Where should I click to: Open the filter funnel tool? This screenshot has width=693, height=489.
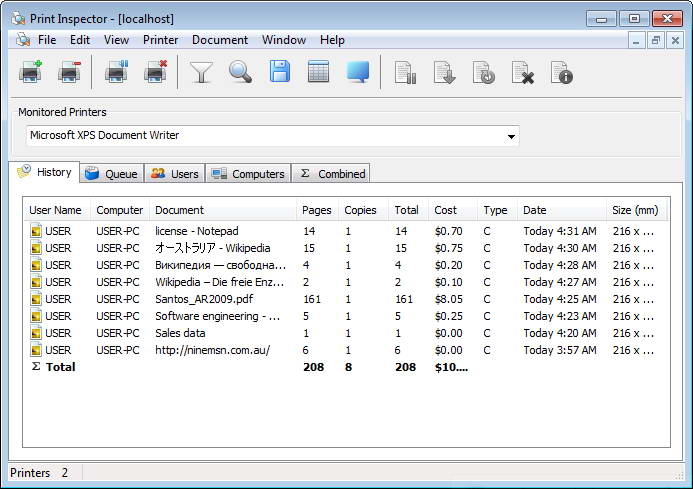click(x=201, y=72)
